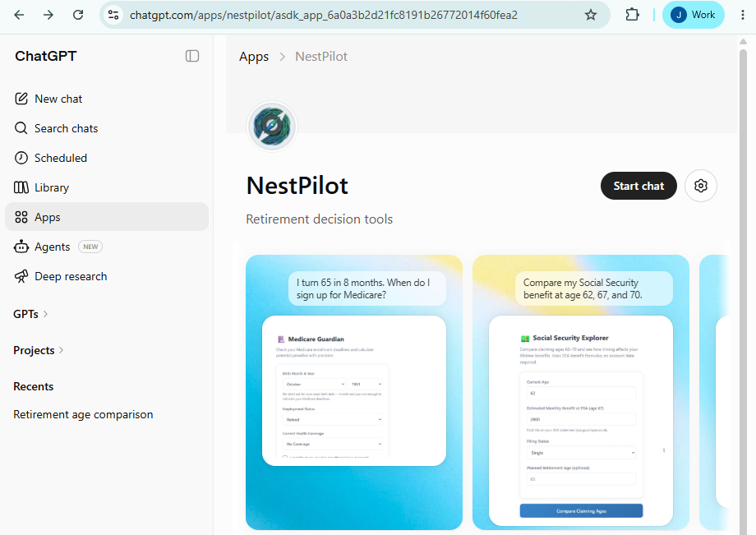
Task: Open Chrome's three-dot menu
Action: [x=743, y=15]
